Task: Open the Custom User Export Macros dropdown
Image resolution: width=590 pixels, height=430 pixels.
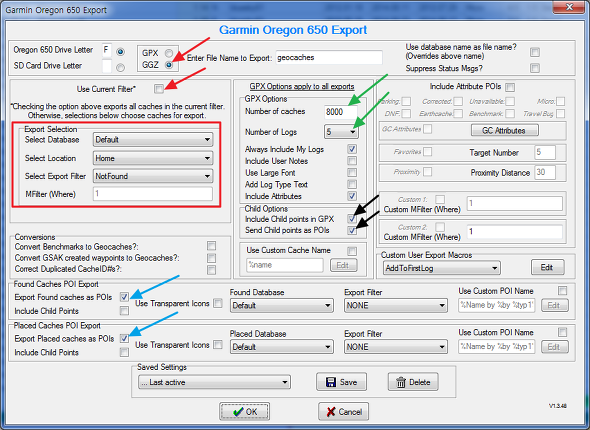Action: (441, 268)
